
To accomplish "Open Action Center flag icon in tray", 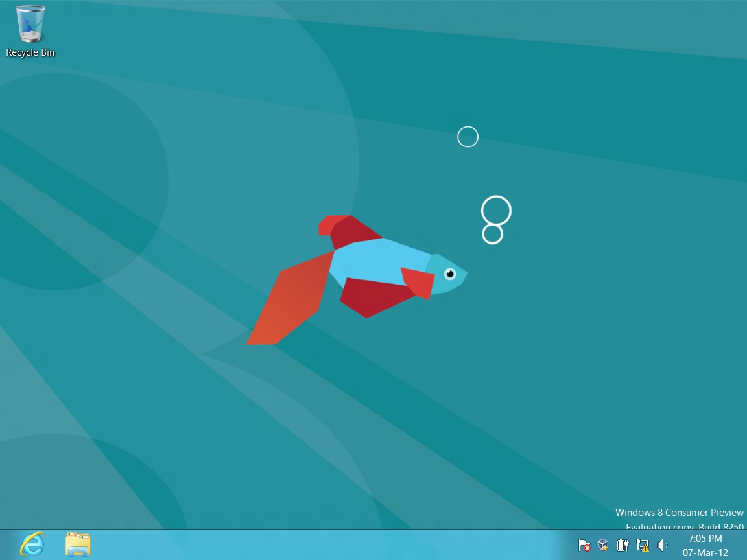I will click(584, 544).
